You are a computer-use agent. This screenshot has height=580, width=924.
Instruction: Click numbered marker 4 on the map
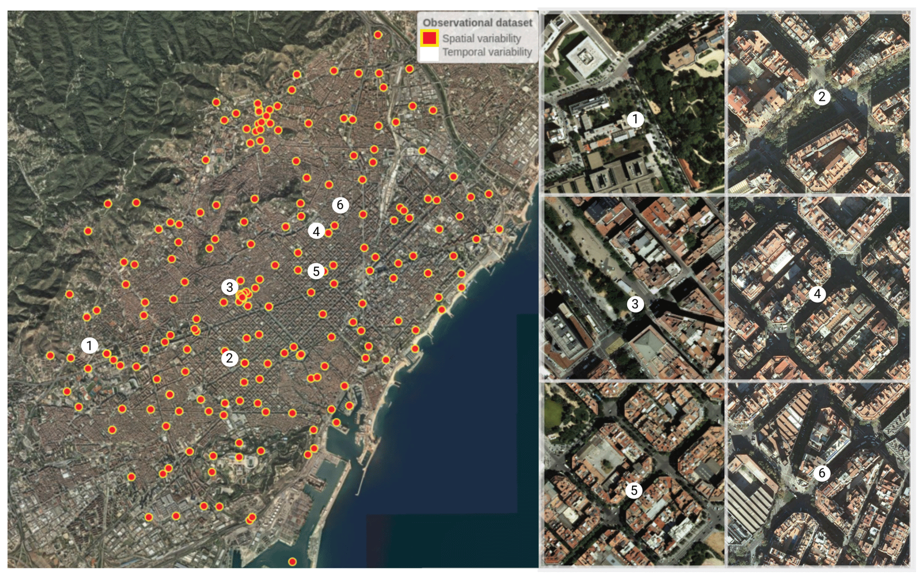[316, 231]
